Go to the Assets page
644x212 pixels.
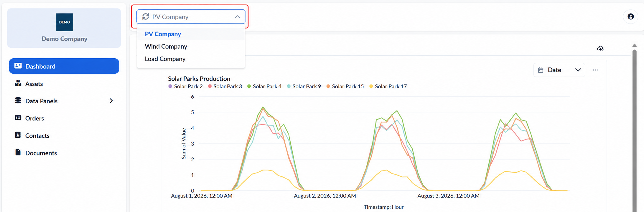click(x=64, y=84)
